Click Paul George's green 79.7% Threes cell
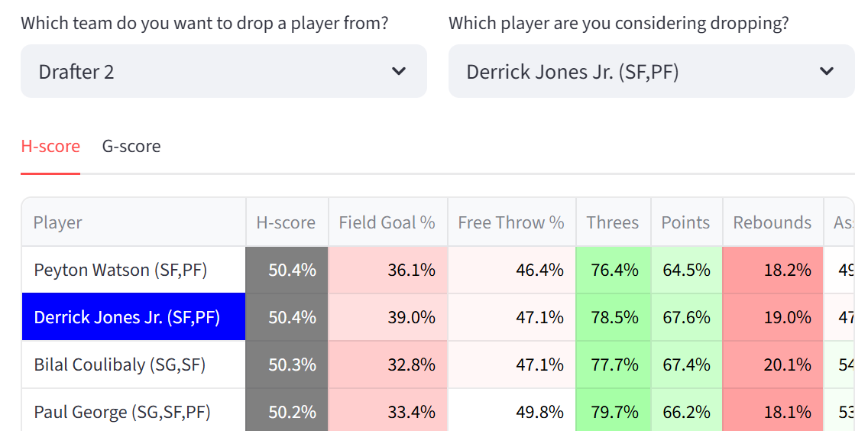 (614, 412)
